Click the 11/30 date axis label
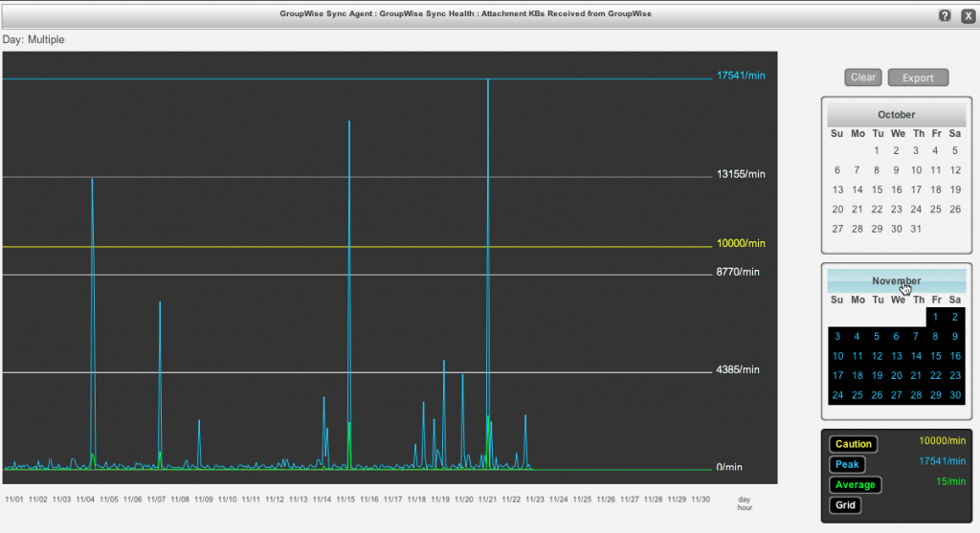The width and height of the screenshot is (980, 533). click(701, 500)
